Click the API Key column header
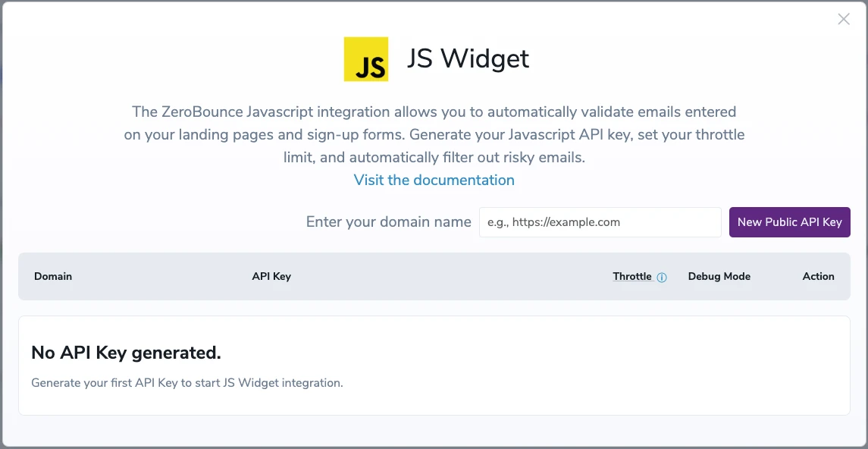This screenshot has height=449, width=868. tap(271, 276)
